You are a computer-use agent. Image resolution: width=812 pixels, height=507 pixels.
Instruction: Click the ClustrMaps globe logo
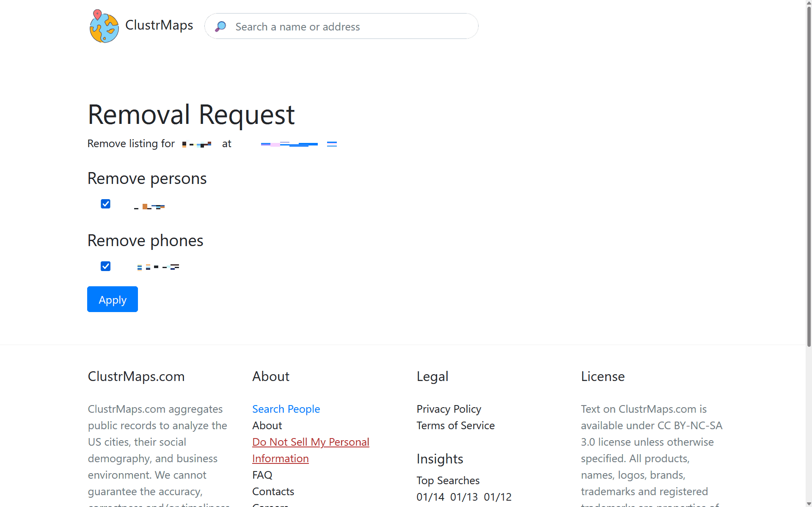[104, 26]
